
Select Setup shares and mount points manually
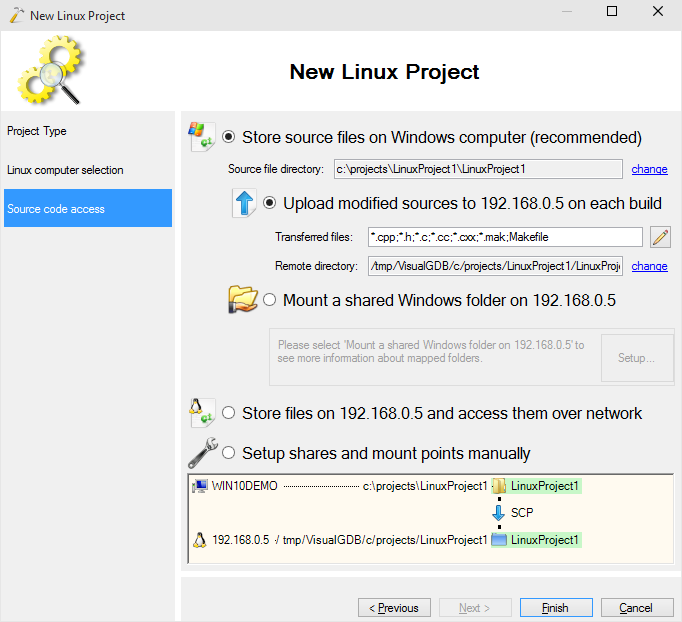[229, 453]
